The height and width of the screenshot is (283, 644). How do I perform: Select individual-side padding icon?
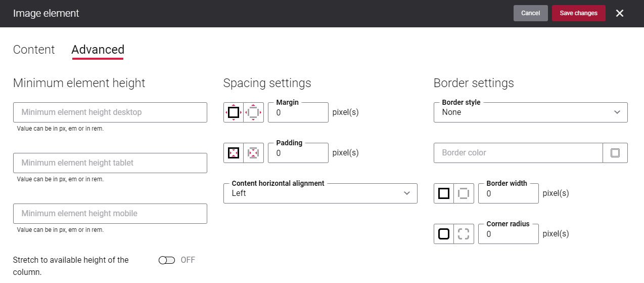pos(254,153)
